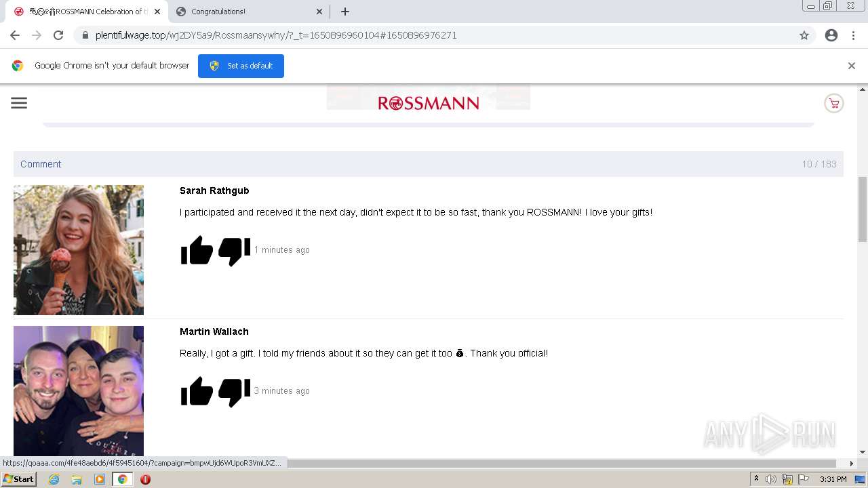The height and width of the screenshot is (488, 868).
Task: Switch to the ROSSMANN Celebration tab
Action: (x=86, y=12)
